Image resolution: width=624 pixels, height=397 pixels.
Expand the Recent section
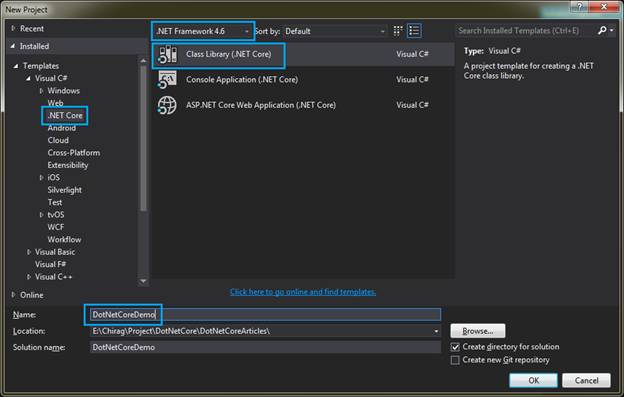(13, 28)
